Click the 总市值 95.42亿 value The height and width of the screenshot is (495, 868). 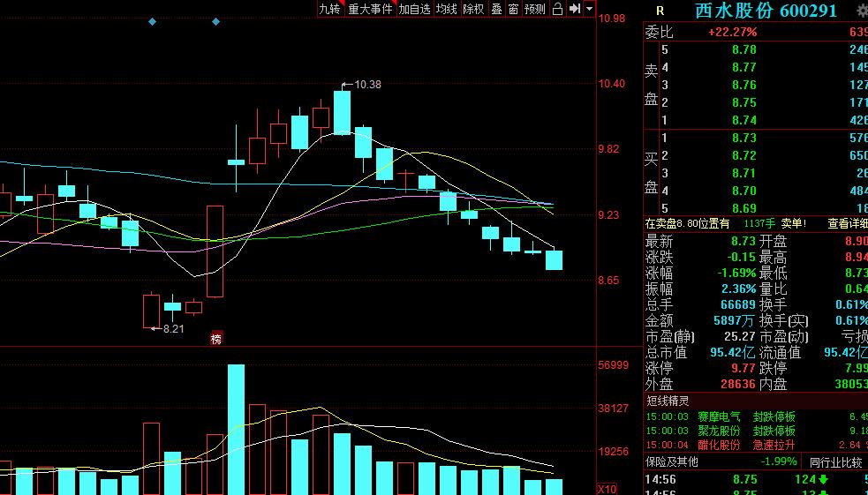[733, 352]
